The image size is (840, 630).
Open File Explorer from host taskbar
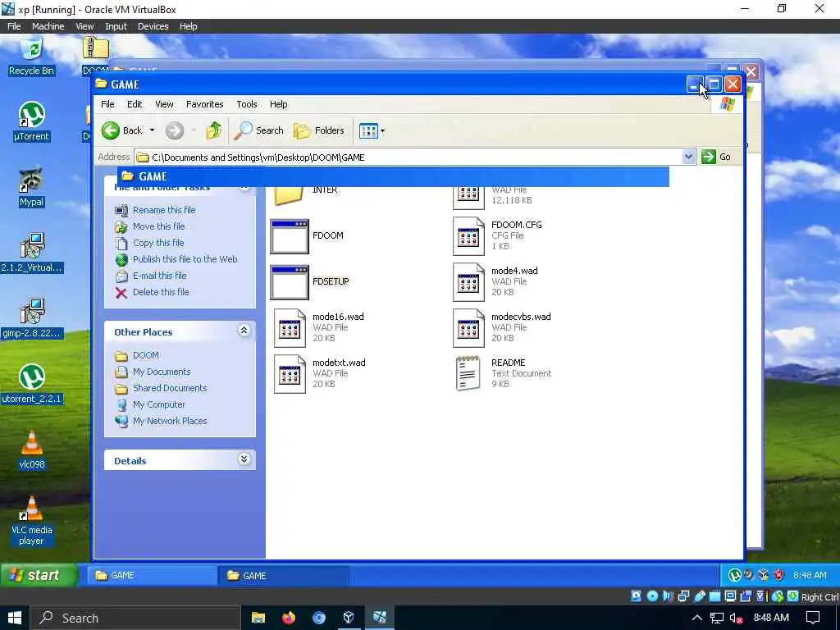pos(258,619)
